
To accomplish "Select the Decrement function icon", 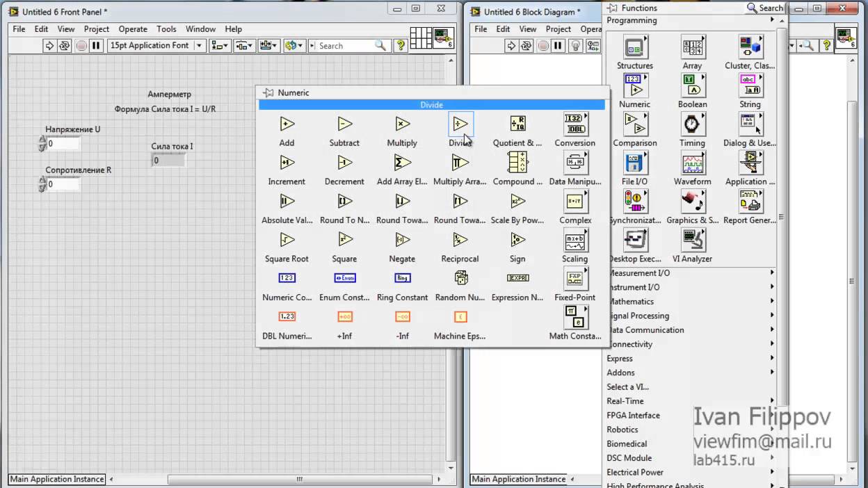I will pyautogui.click(x=345, y=163).
